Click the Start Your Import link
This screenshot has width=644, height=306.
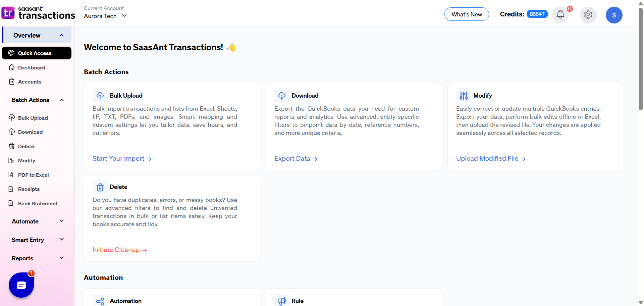[x=122, y=158]
